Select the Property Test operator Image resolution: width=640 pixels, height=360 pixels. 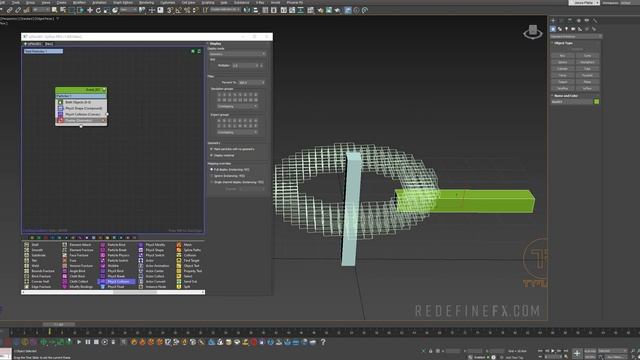pyautogui.click(x=189, y=271)
